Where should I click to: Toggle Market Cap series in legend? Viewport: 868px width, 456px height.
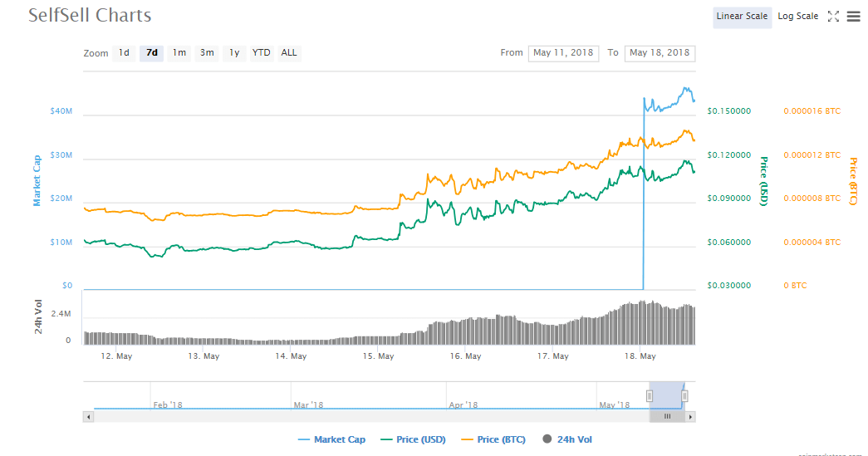point(332,439)
